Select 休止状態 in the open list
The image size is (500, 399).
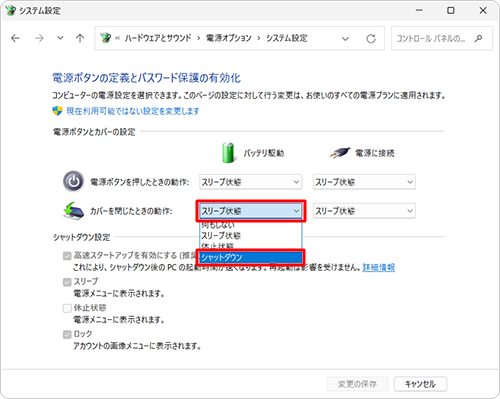click(251, 246)
